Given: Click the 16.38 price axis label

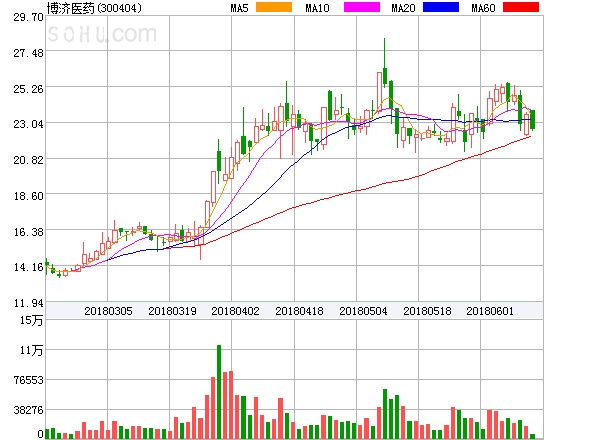Looking at the screenshot, I should 29,232.
